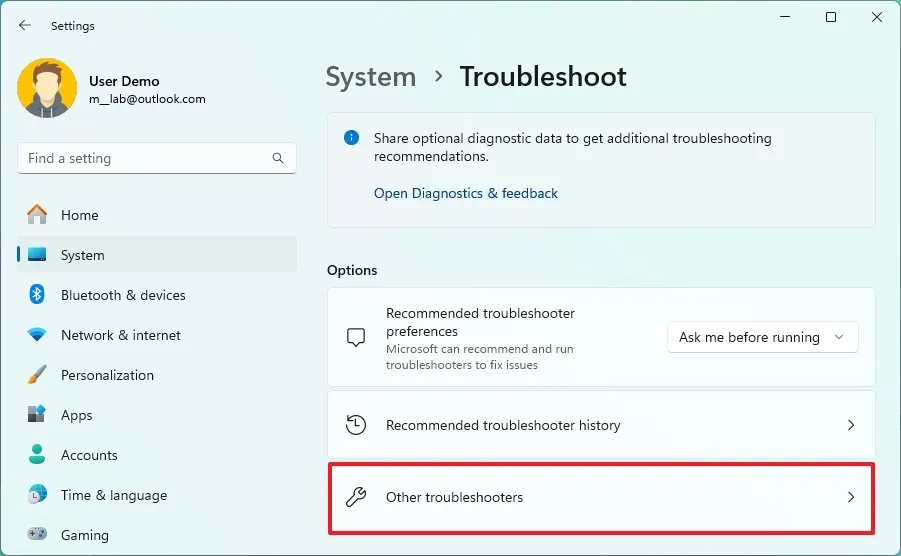Click the System breadcrumb heading
This screenshot has height=556, width=901.
[371, 77]
